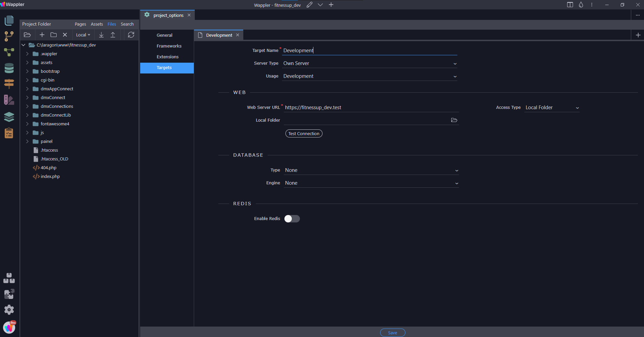Screen dimensions: 644x337
Task: Expand the dmxAppConnect folder
Action: [x=28, y=89]
